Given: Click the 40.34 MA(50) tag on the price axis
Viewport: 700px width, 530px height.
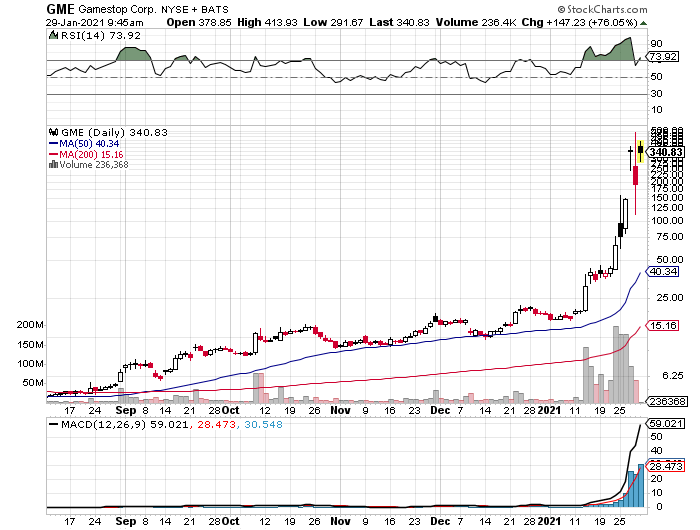Looking at the screenshot, I should (662, 271).
